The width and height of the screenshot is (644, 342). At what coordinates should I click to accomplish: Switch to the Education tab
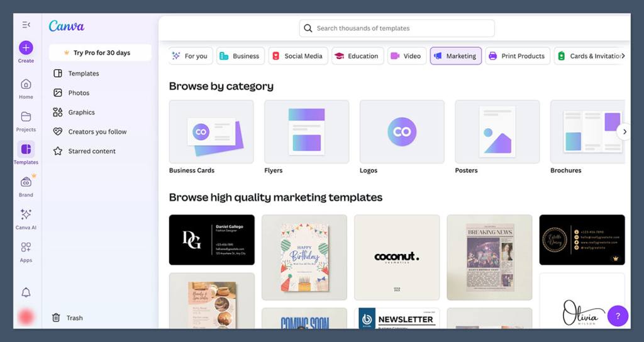click(357, 56)
